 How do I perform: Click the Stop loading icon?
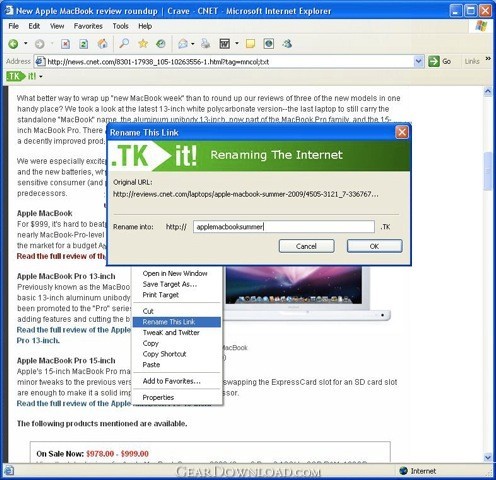pos(65,44)
